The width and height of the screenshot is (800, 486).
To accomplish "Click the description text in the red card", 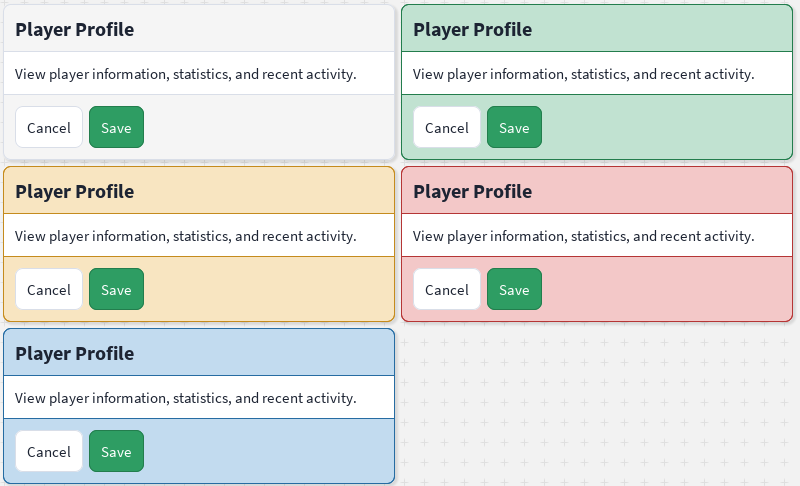I will click(584, 236).
